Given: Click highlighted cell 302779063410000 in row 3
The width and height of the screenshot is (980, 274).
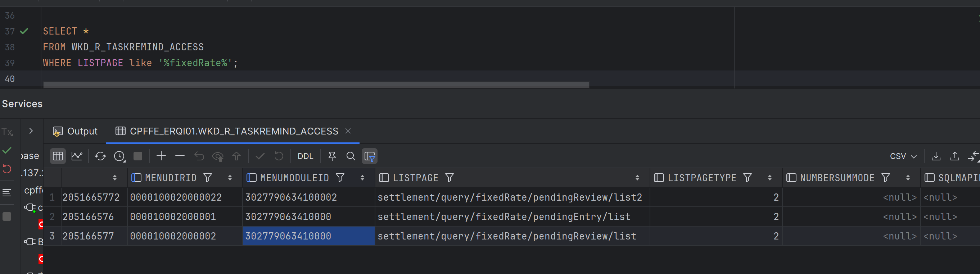Looking at the screenshot, I should (x=308, y=236).
